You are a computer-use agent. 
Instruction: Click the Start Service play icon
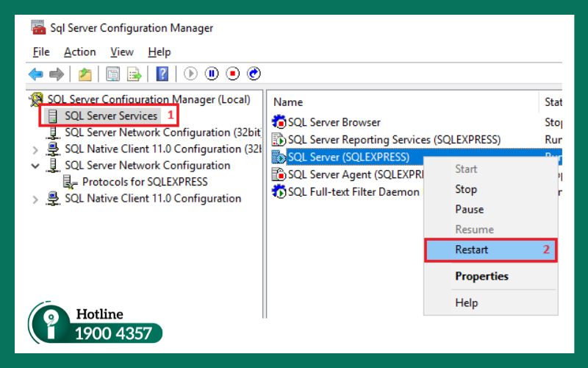190,74
